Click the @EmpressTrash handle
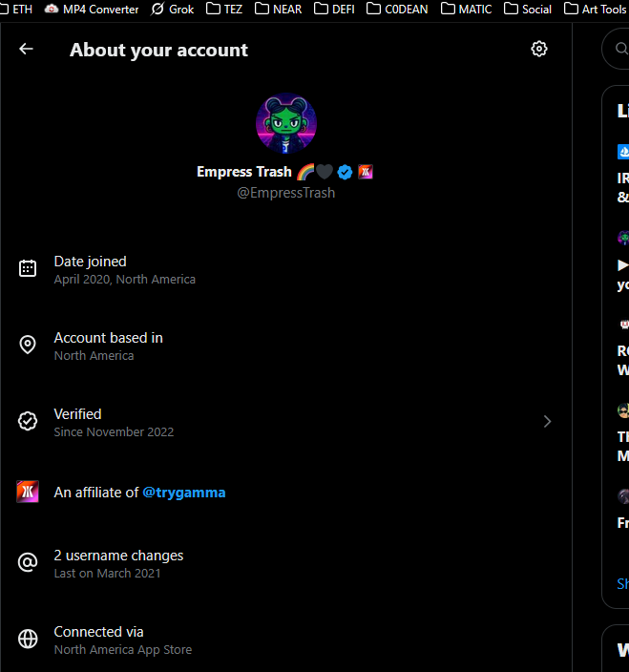This screenshot has width=629, height=672. [x=285, y=193]
